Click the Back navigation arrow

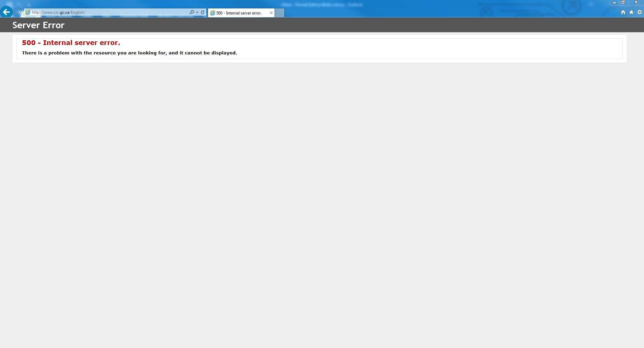(6, 12)
